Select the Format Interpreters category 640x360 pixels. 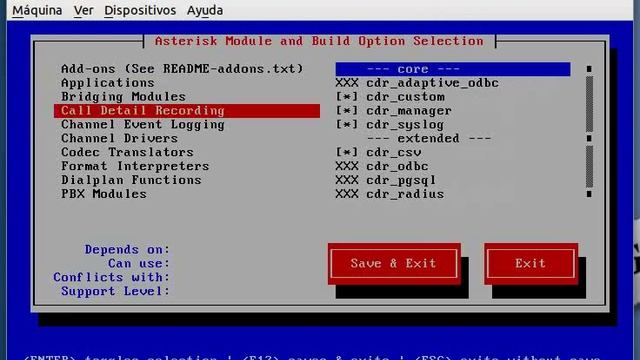135,166
